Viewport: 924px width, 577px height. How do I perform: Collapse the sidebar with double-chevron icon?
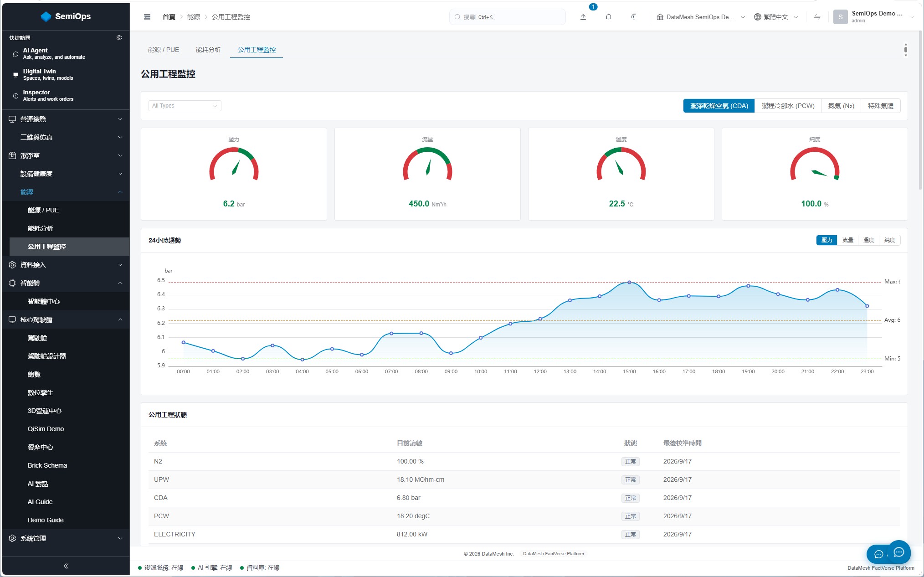(x=66, y=566)
